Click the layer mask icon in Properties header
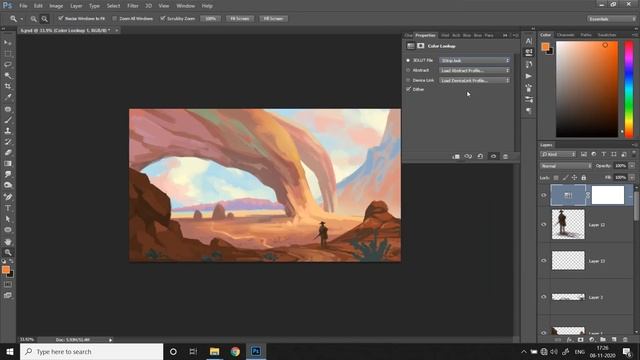640x360 pixels. [x=420, y=46]
